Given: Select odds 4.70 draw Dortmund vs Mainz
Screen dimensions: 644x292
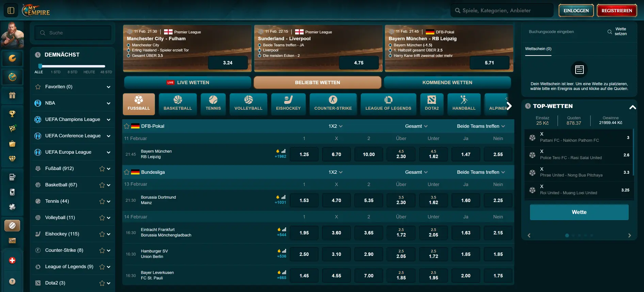Looking at the screenshot, I should (336, 200).
